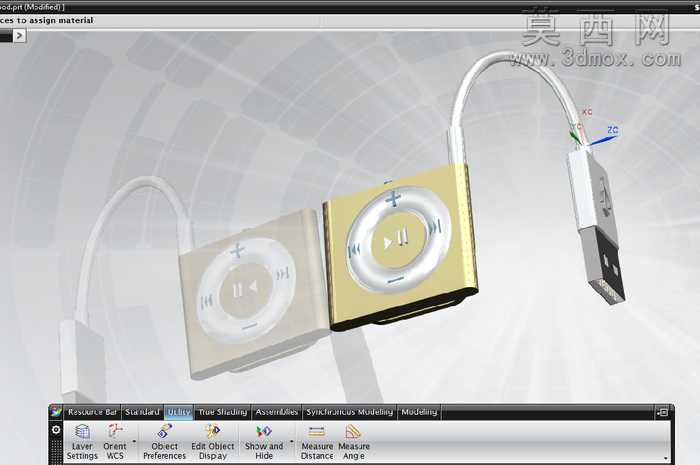
Task: Open Show and Hide tool
Action: pyautogui.click(x=264, y=441)
